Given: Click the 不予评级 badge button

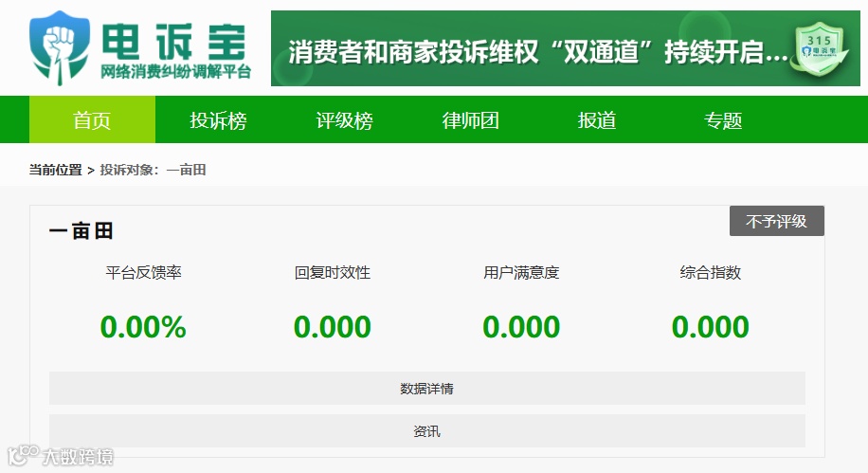Looking at the screenshot, I should pyautogui.click(x=777, y=221).
